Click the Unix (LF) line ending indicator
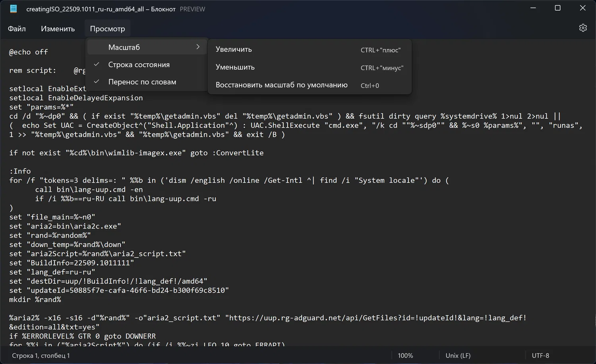 [458, 356]
